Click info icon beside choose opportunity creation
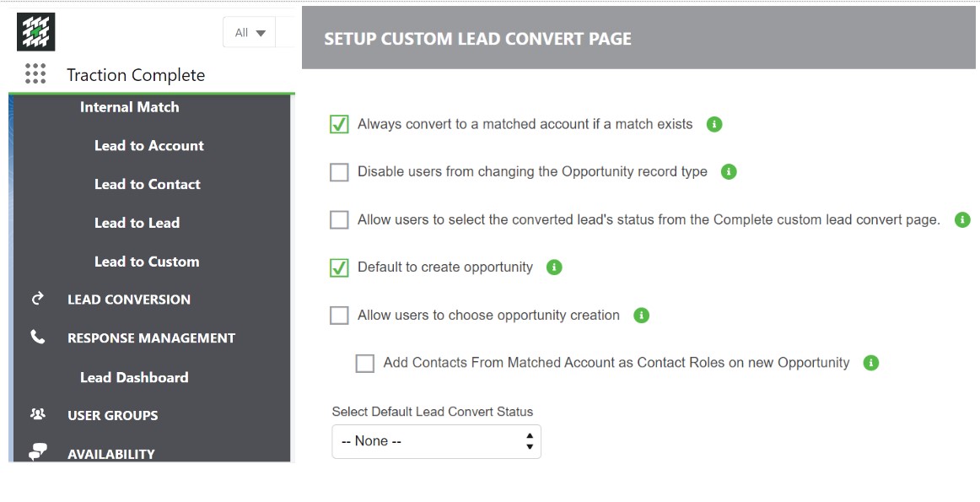The height and width of the screenshot is (502, 980). click(x=641, y=315)
